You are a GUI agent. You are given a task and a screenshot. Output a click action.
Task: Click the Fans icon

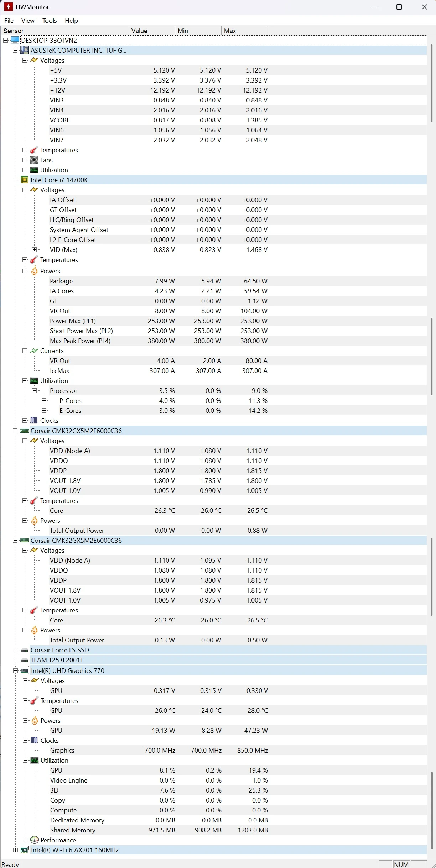[x=34, y=160]
